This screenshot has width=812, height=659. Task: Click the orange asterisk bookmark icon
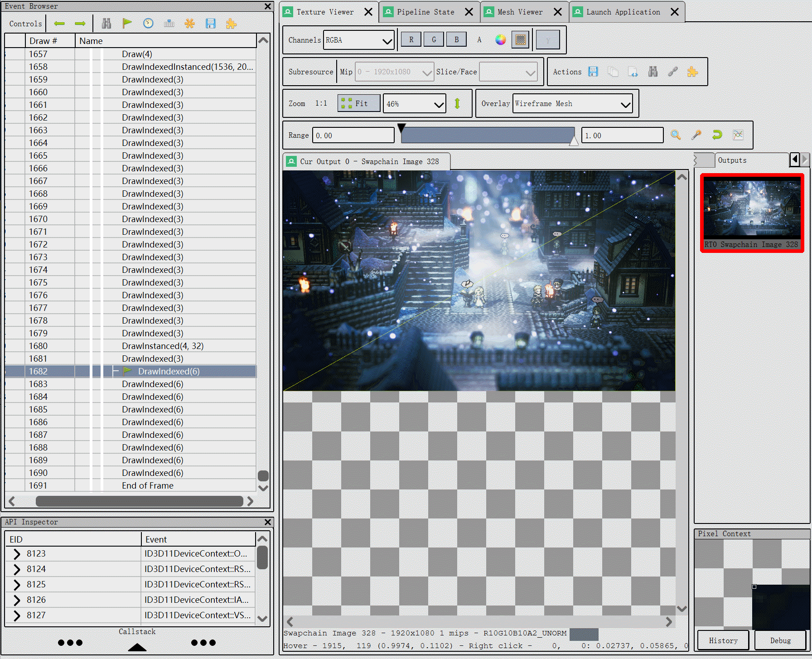(x=190, y=24)
